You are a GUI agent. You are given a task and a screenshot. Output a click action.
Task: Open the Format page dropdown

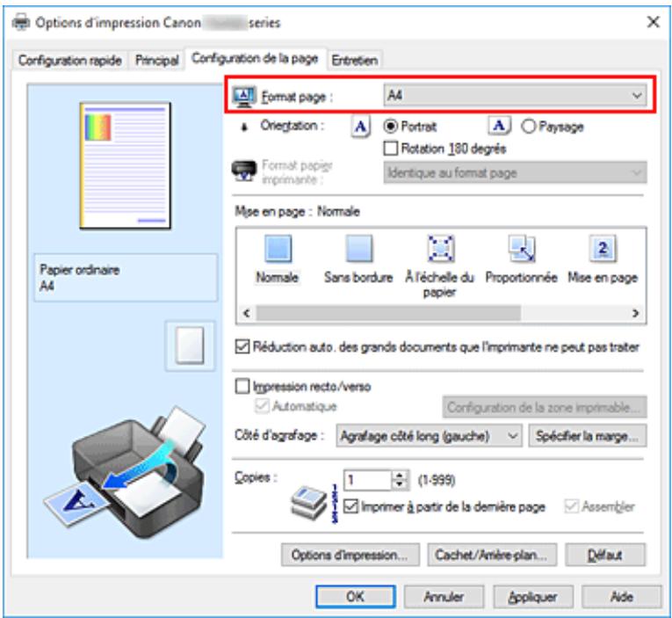click(x=514, y=95)
